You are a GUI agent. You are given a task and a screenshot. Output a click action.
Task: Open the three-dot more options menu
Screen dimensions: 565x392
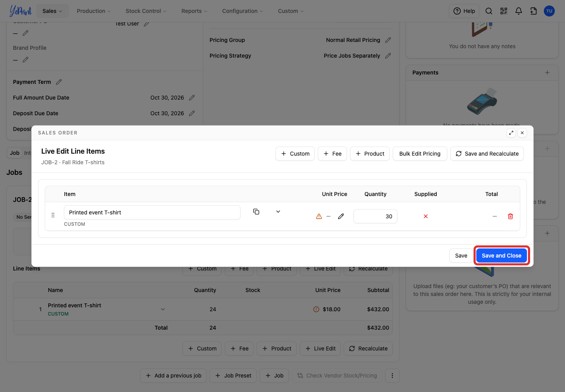pos(392,376)
